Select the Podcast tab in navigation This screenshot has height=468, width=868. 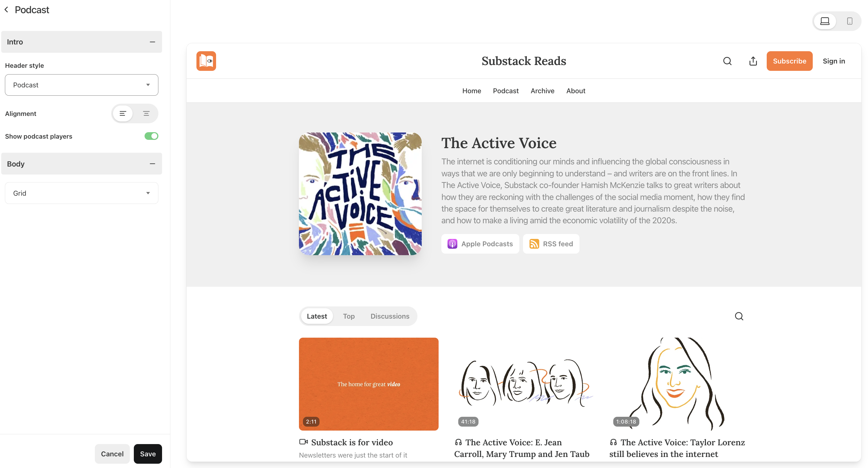point(505,90)
